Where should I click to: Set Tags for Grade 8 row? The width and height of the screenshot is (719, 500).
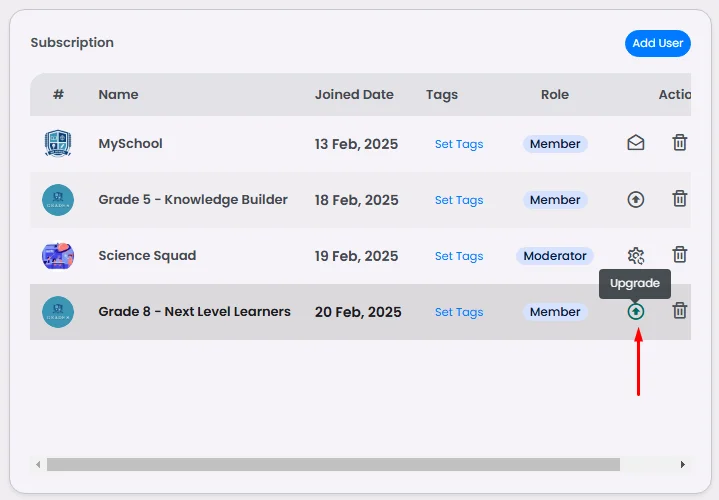click(459, 312)
